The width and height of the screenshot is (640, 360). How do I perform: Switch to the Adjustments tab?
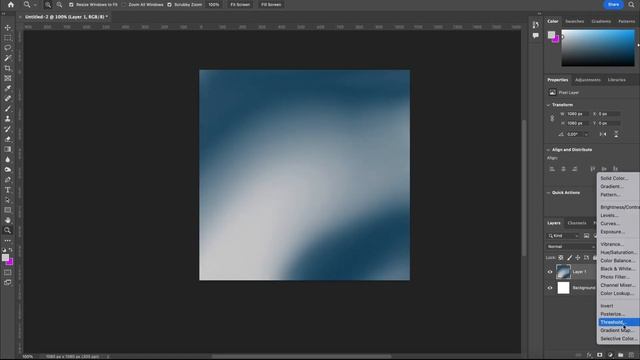coord(587,80)
